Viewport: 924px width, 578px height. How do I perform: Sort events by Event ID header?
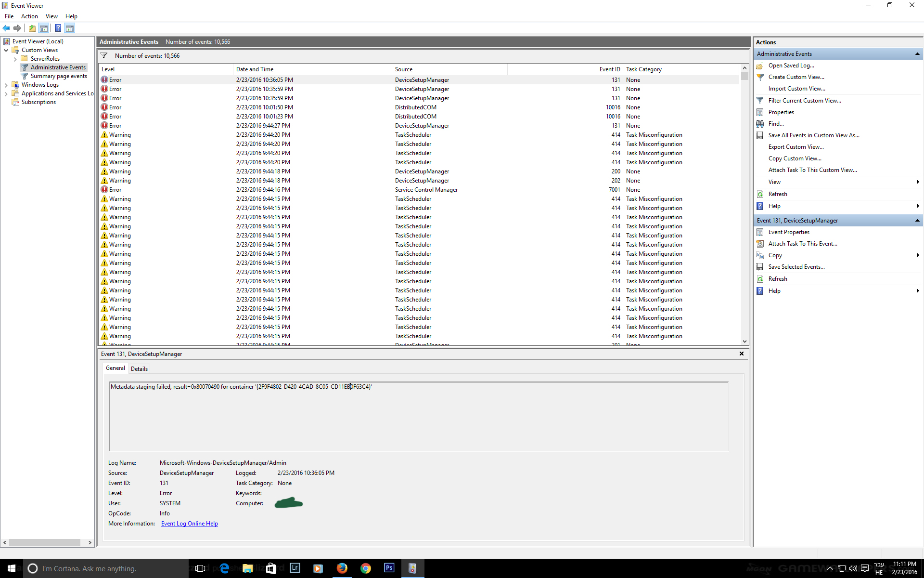[x=565, y=69]
